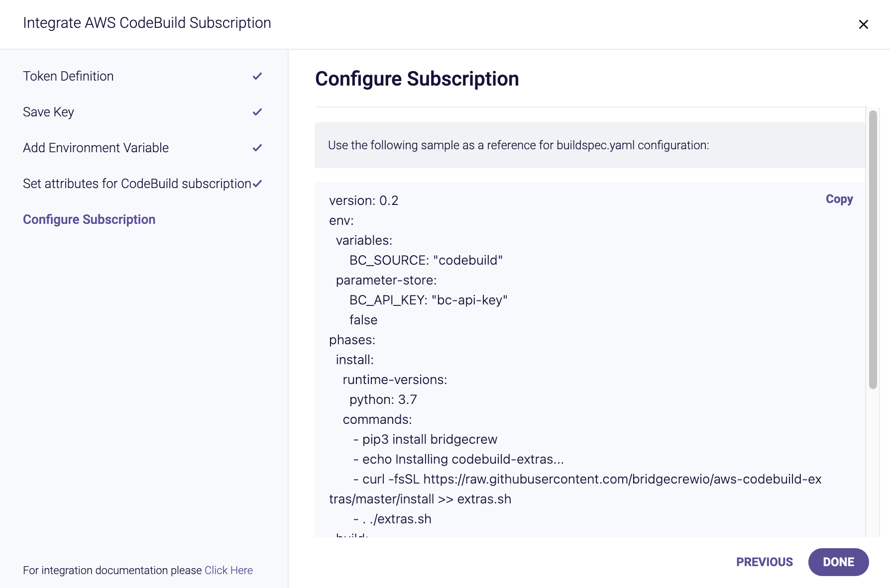
Task: Click the checkmark beside Save Key
Action: (257, 112)
